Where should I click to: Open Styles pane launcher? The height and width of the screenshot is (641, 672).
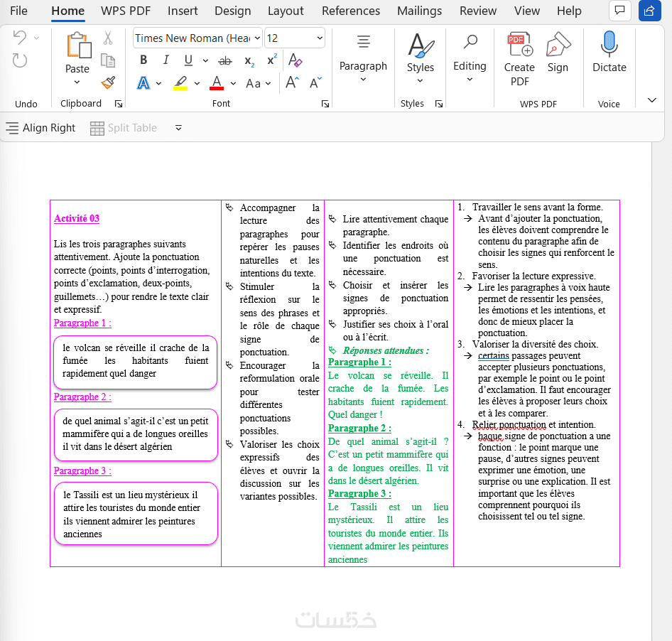coord(438,104)
